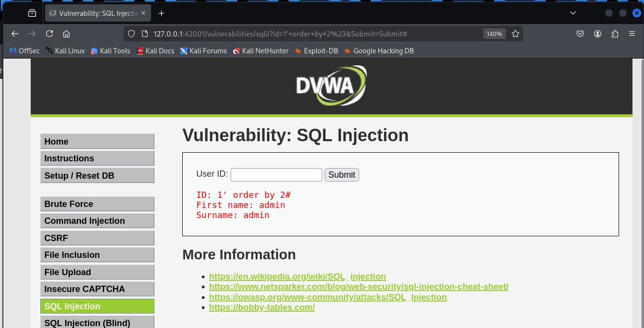This screenshot has width=644, height=328.
Task: Select File Inclusion in sidebar
Action: click(x=97, y=255)
